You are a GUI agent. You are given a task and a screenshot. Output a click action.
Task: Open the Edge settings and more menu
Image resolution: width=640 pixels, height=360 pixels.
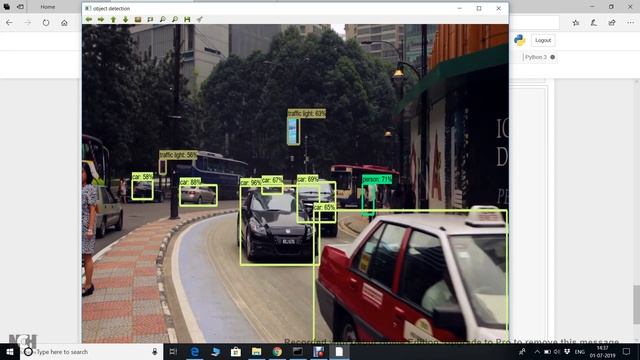[631, 23]
